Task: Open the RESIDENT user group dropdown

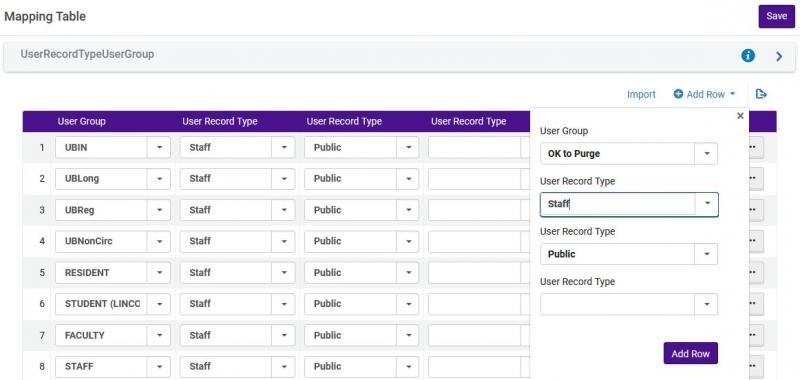Action: point(159,273)
